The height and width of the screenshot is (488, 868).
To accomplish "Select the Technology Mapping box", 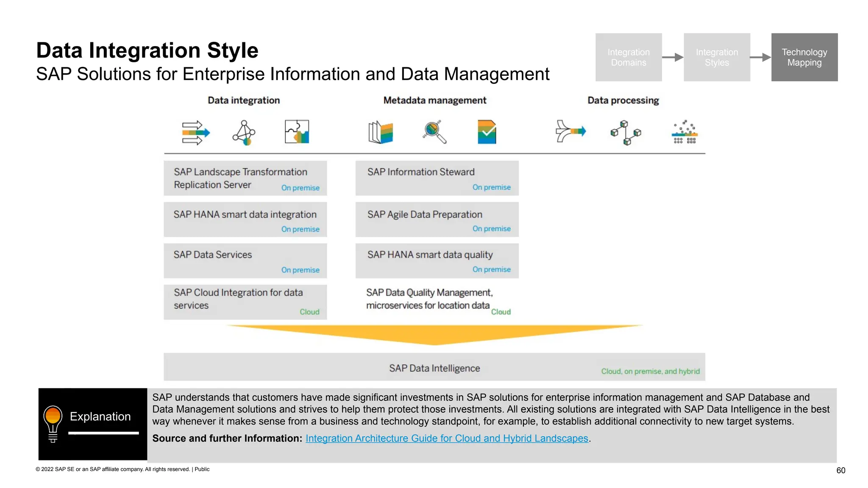I will point(804,57).
